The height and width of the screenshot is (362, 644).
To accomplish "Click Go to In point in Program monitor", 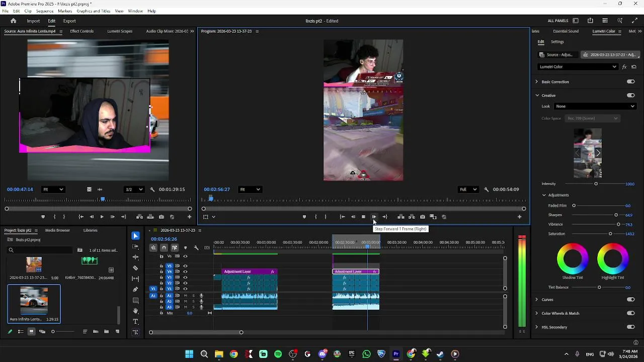I will tap(342, 217).
